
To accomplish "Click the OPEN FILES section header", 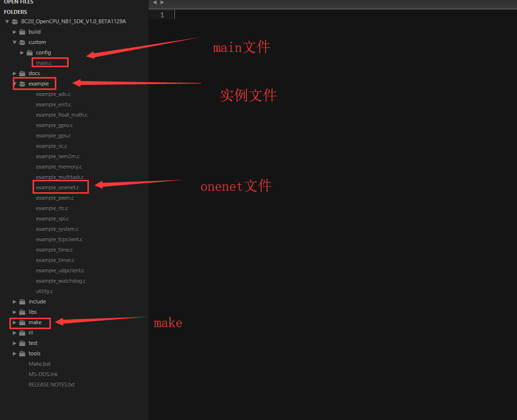I will (18, 2).
